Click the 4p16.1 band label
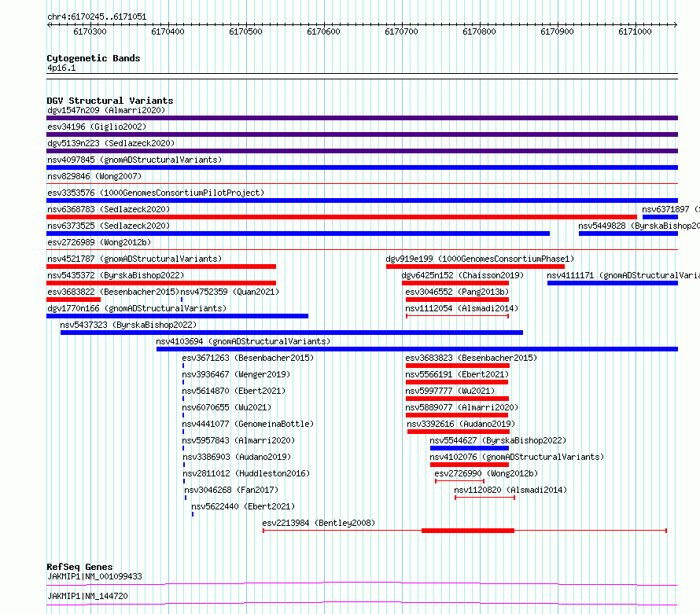700x614 pixels. 61,68
